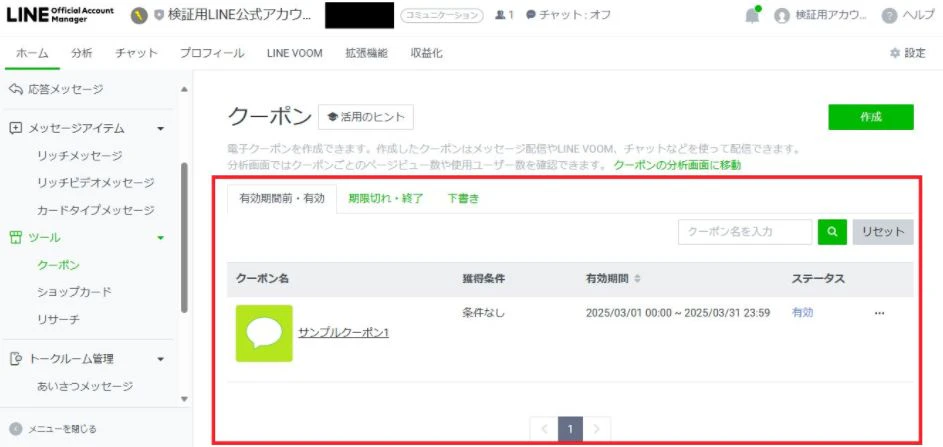The width and height of the screenshot is (943, 447).
Task: Open リサーチ in sidebar
Action: click(58, 319)
